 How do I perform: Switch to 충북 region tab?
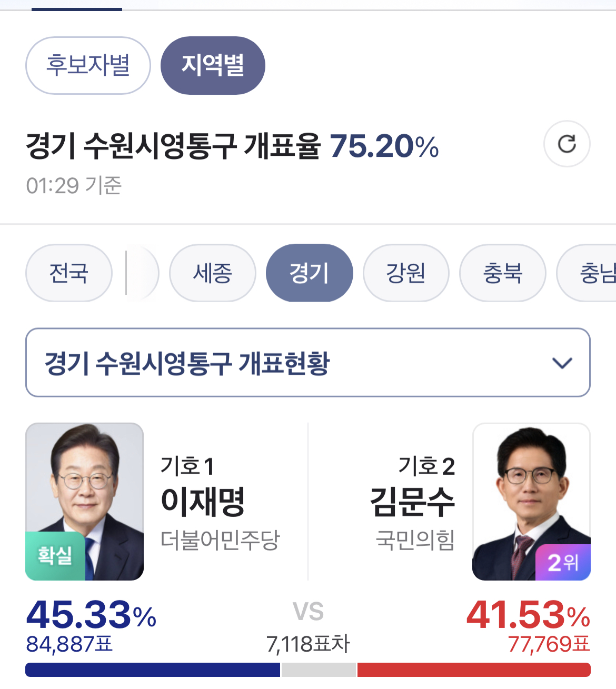click(x=503, y=273)
